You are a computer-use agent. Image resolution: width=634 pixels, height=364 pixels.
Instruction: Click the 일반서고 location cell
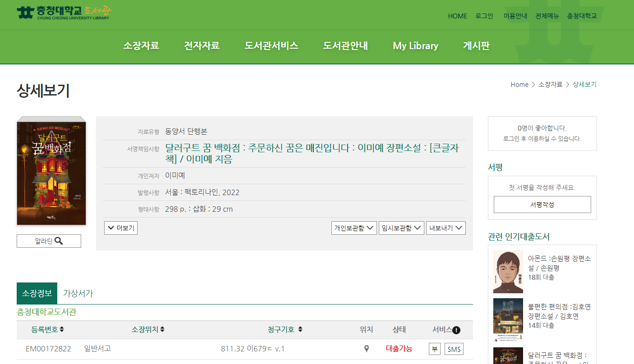97,348
